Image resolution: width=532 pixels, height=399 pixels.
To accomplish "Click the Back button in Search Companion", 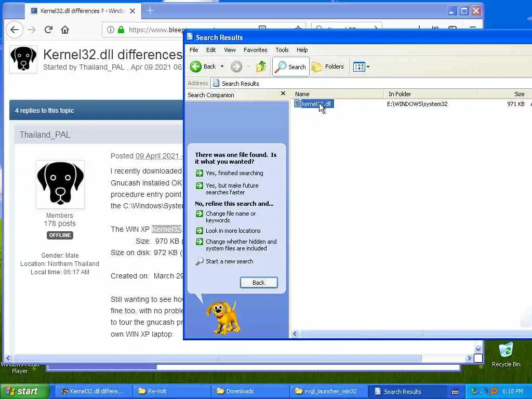I will click(259, 283).
